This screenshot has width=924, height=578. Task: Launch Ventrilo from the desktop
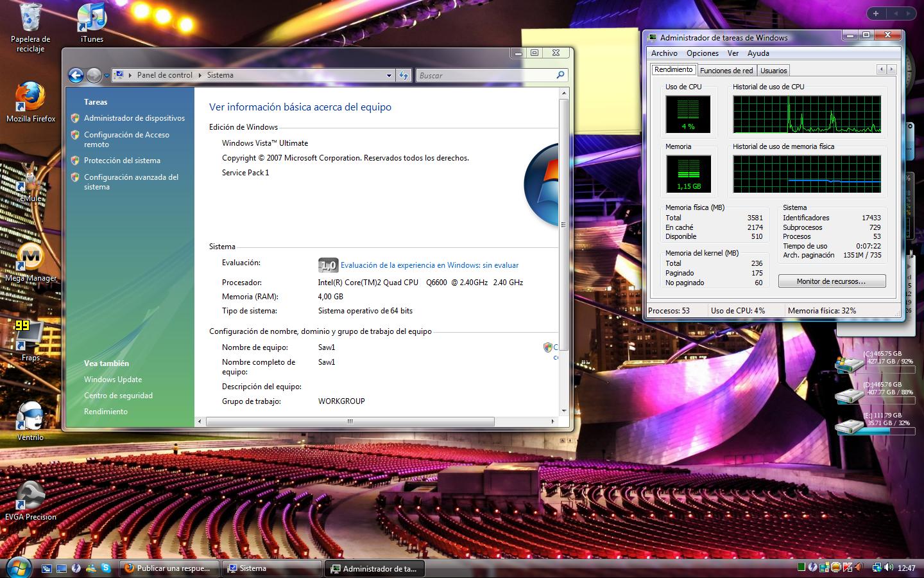[30, 421]
